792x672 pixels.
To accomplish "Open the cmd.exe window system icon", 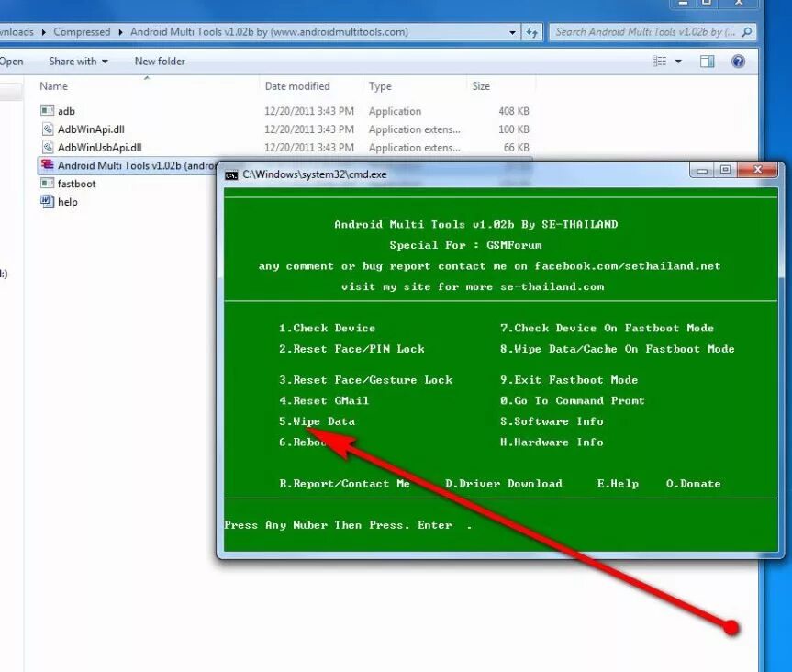I will [231, 175].
